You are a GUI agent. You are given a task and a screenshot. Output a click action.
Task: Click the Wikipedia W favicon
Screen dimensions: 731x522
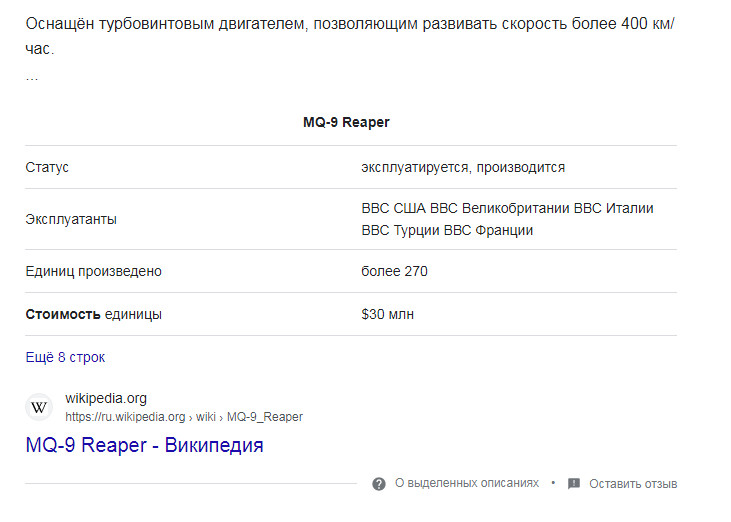point(39,407)
